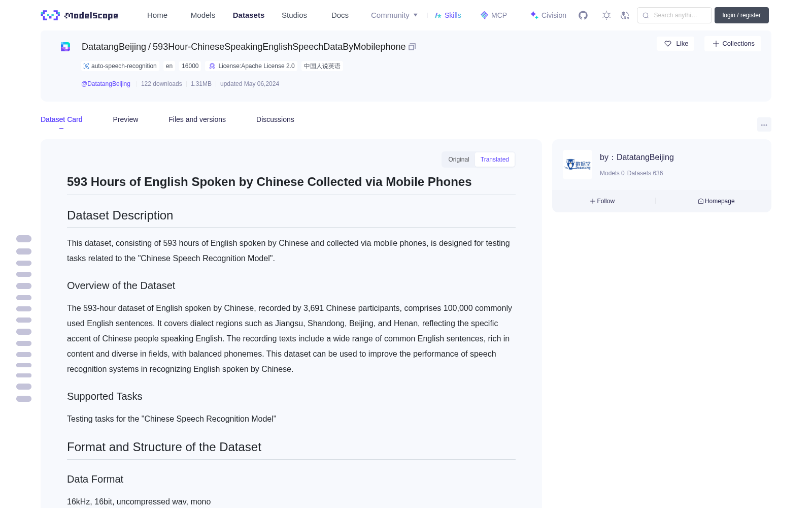The width and height of the screenshot is (812, 508).
Task: Click DatatangBeijing in dataset path
Action: point(114,47)
